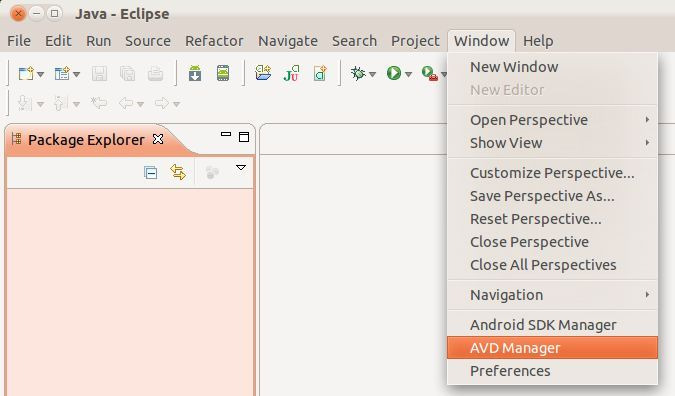Select Android SDK Manager menu entry
This screenshot has height=396, width=675.
pyautogui.click(x=552, y=325)
